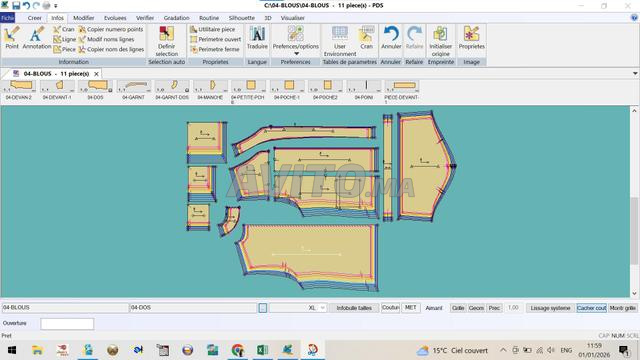Screen dimensions: 640x360
Task: Open Preferences/options dropdown arrow
Action: [296, 53]
